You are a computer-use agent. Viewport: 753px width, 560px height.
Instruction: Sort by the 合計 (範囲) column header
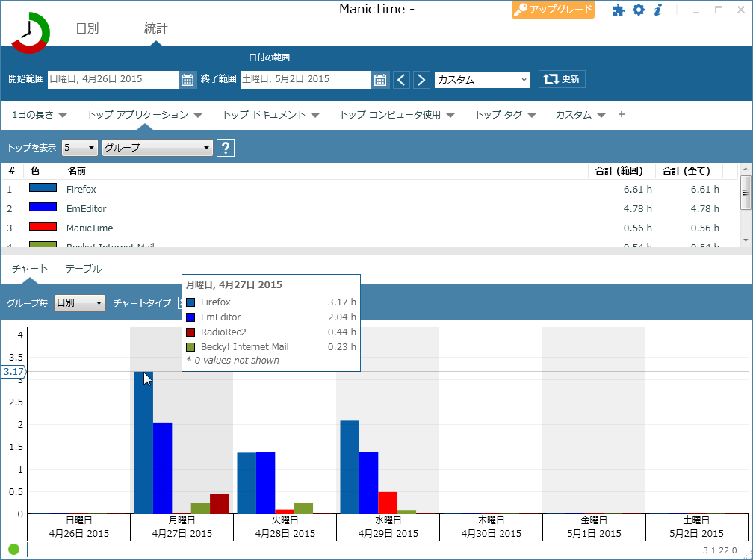click(619, 171)
